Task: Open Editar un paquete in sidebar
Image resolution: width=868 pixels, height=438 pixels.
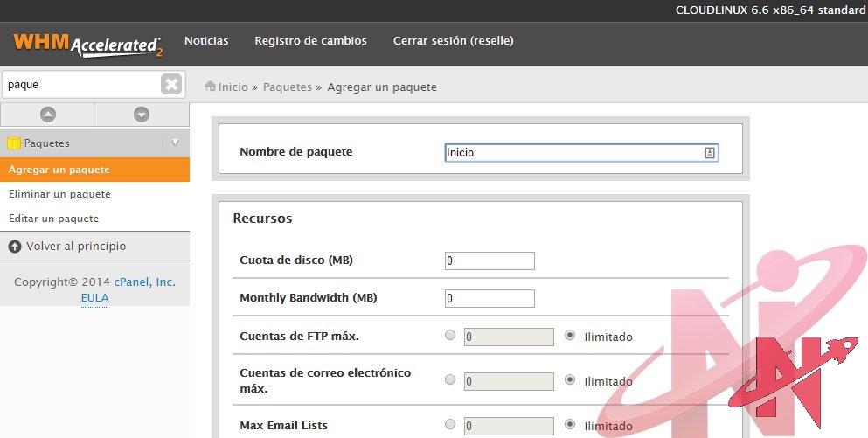Action: coord(53,219)
